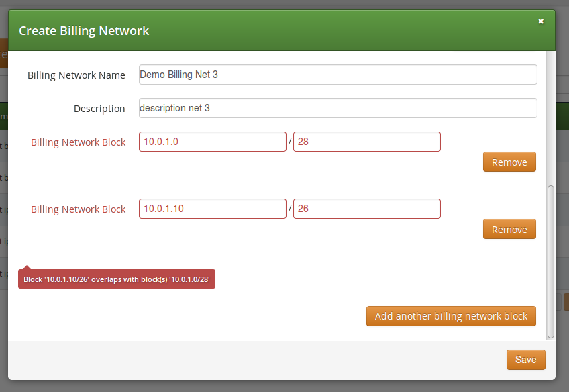Screen dimensions: 569x392
Task: Remove the 10.0.1.10/26 network block
Action: pos(509,230)
